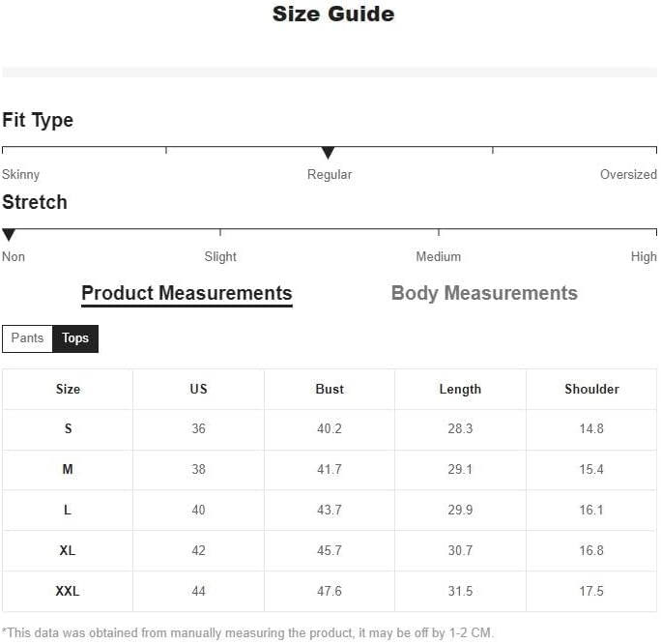Select the XXL size row label

tap(68, 591)
